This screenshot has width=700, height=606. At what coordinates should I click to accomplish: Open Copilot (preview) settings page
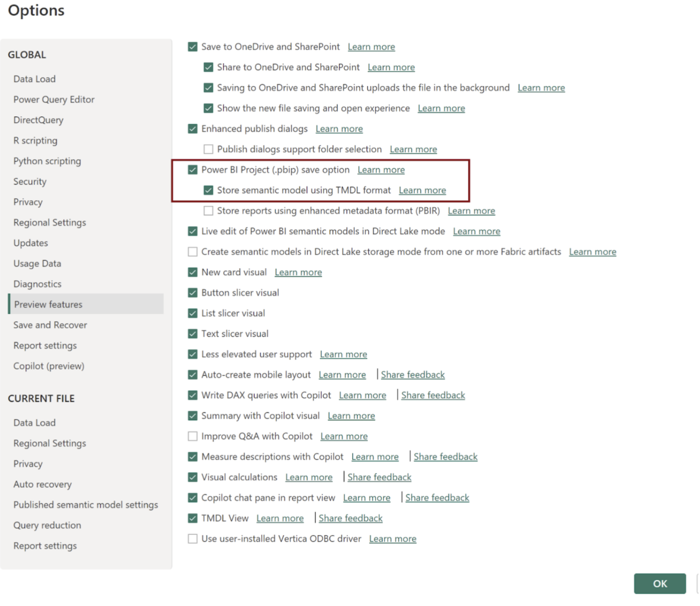49,366
